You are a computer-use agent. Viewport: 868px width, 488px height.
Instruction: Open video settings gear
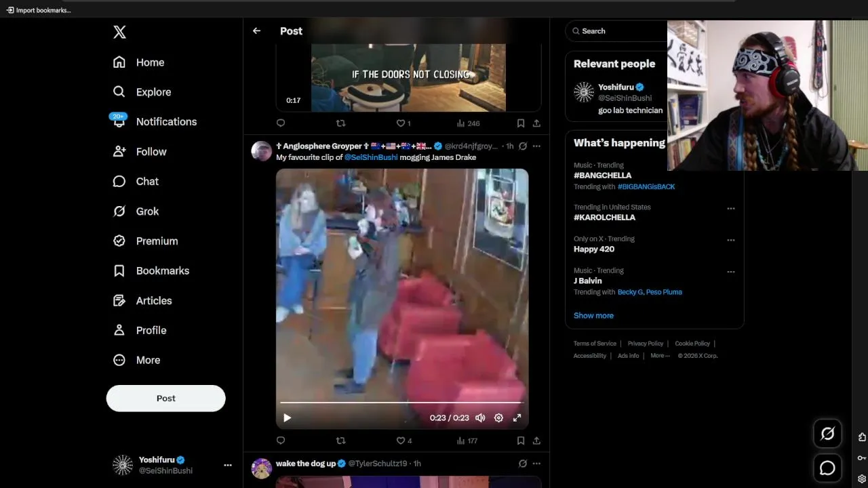point(498,418)
